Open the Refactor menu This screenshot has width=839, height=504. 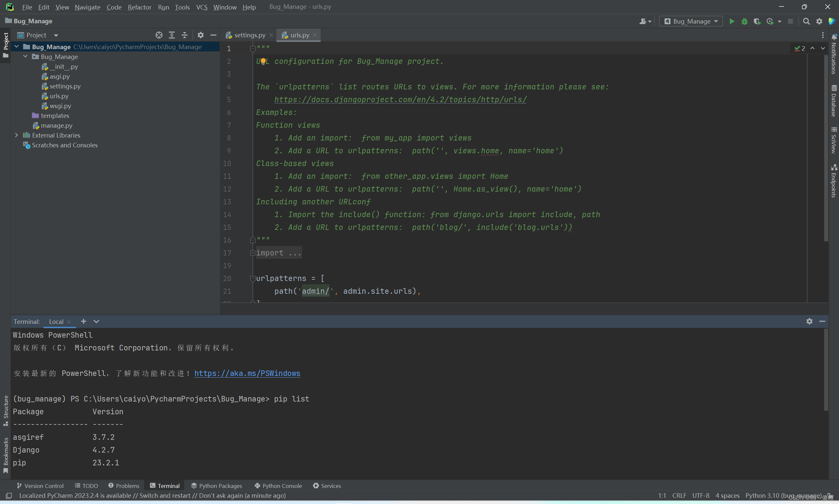click(x=139, y=7)
